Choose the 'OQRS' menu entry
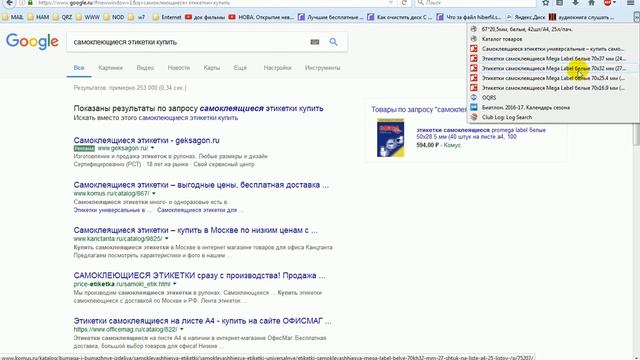This screenshot has height=360, width=640. tap(553, 98)
